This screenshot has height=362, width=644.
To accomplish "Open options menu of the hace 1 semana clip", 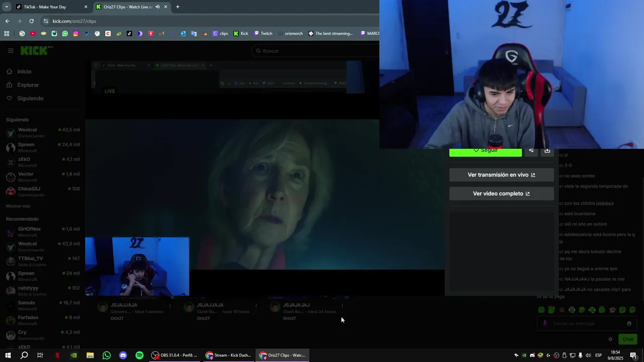I will [170, 305].
